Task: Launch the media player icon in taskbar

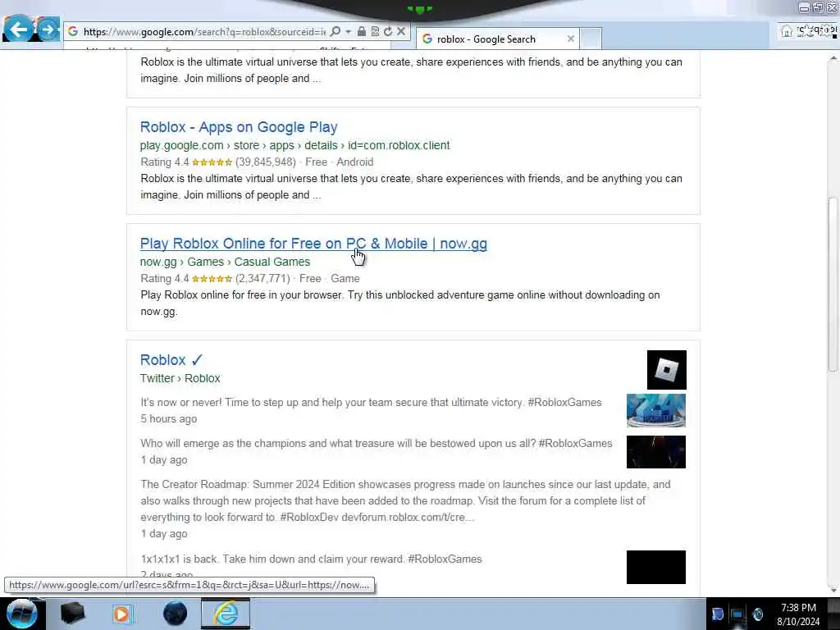Action: click(122, 614)
